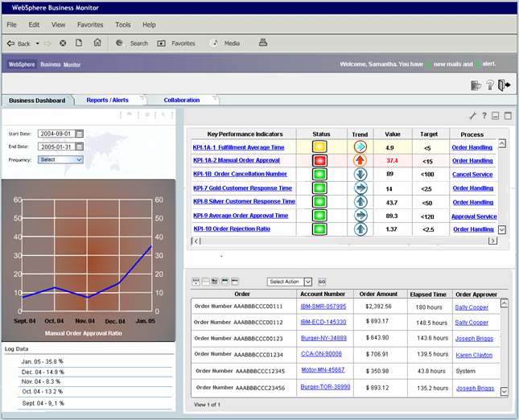Click the Go button next to Select Action
Image resolution: width=519 pixels, height=420 pixels.
pos(322,282)
